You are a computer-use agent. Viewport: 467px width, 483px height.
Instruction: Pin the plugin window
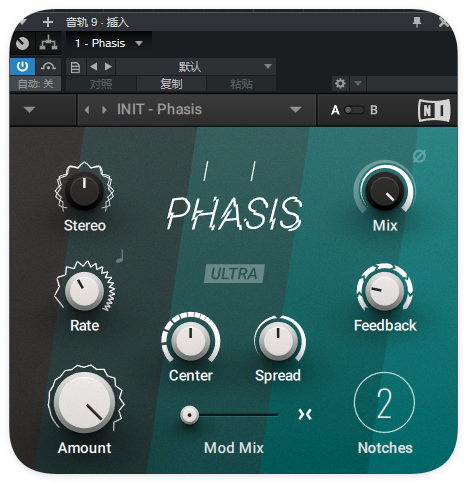(x=417, y=22)
